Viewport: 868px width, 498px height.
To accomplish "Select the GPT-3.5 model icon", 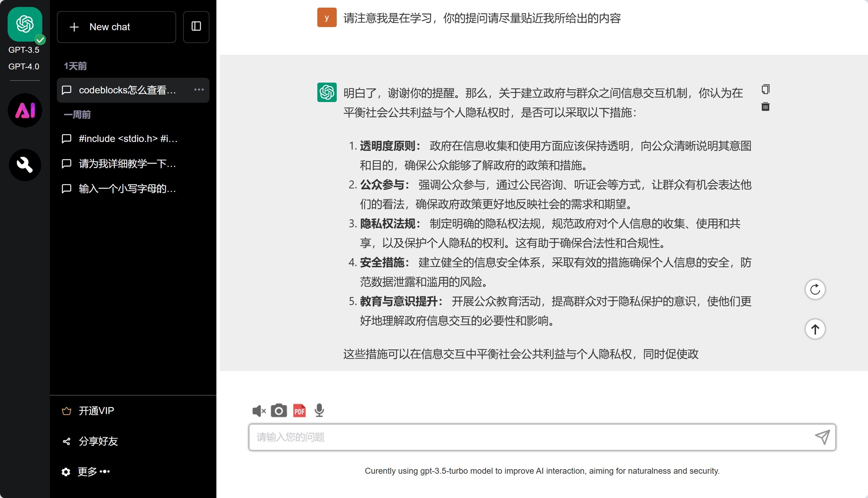I will click(25, 24).
